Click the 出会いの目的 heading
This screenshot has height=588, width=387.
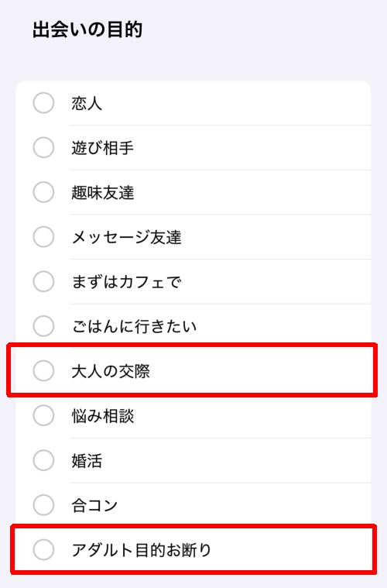87,29
